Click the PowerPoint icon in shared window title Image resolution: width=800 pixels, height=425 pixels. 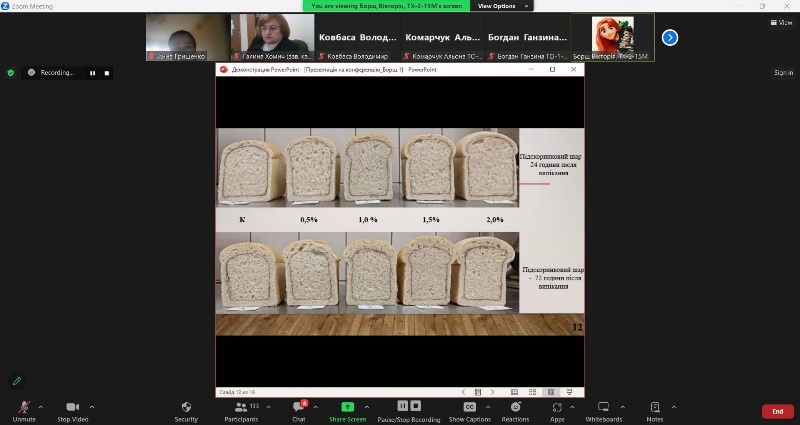pyautogui.click(x=223, y=69)
